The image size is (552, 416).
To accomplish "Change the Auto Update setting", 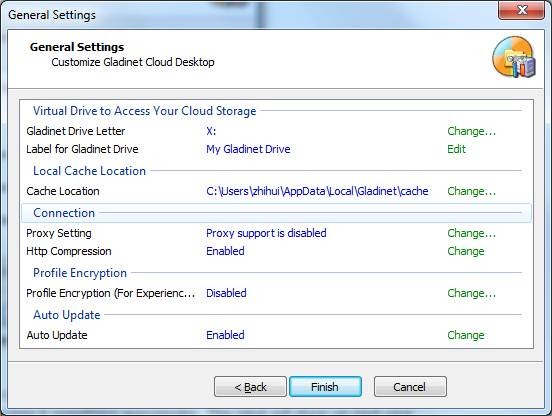I will point(466,335).
